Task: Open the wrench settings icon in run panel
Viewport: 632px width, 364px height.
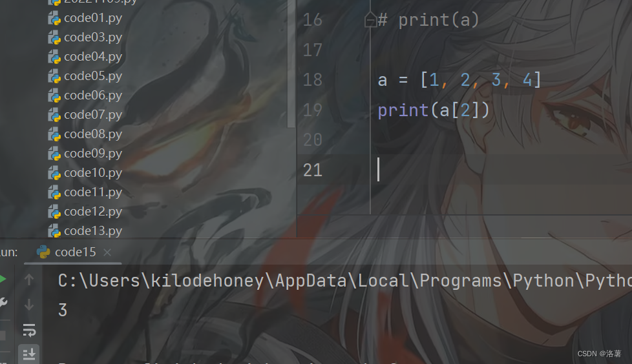Action: coord(3,303)
